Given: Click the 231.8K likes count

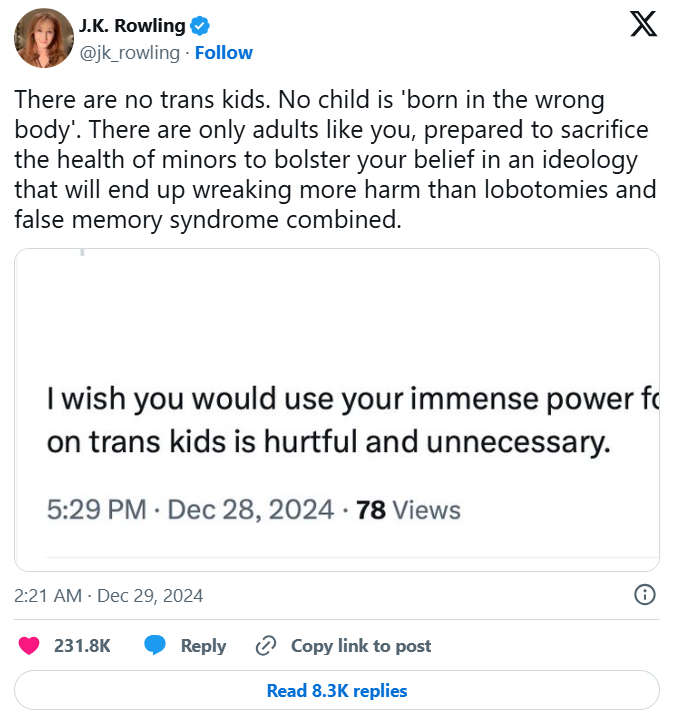Looking at the screenshot, I should (82, 646).
